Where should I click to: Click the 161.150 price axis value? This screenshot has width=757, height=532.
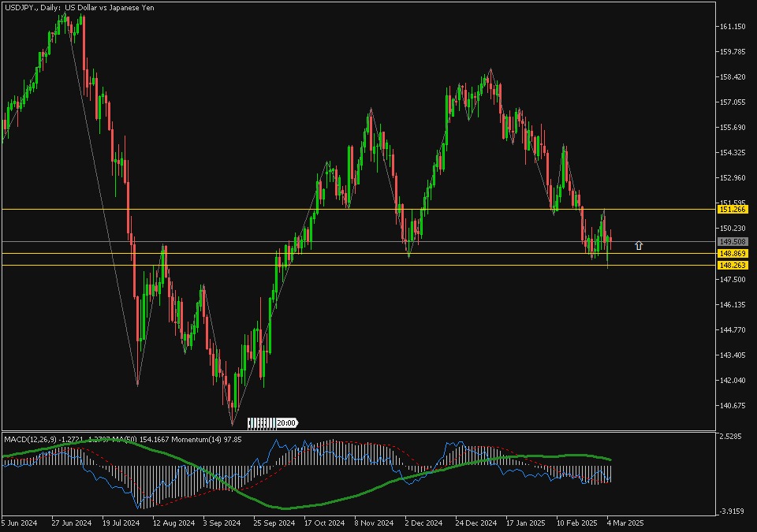point(733,27)
